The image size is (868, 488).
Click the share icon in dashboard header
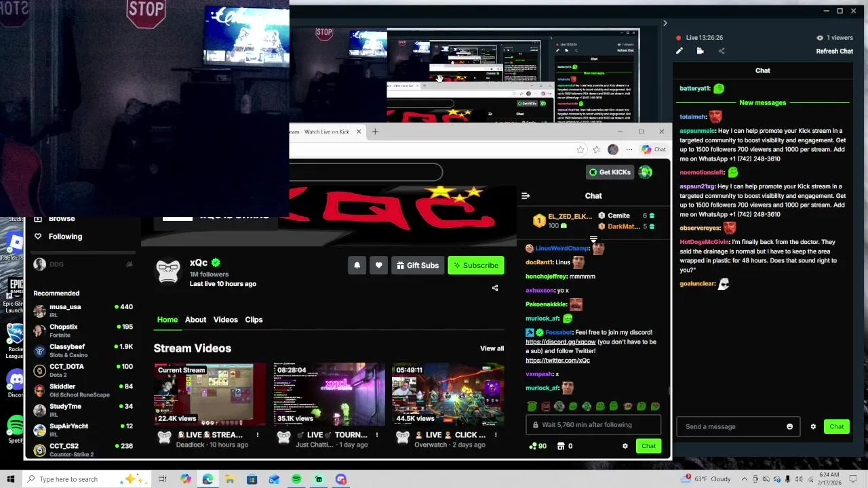coord(721,51)
